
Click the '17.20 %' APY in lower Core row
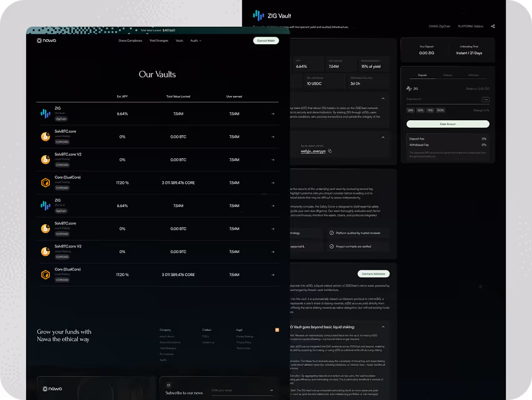pos(122,275)
